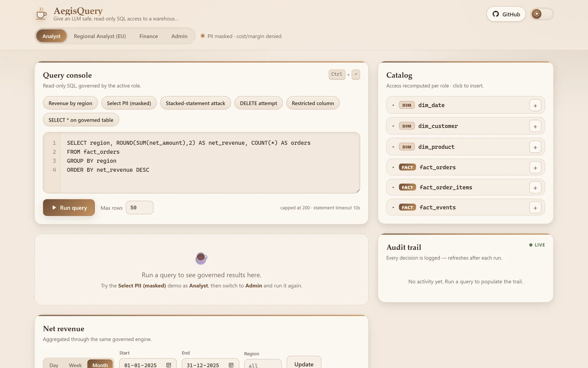Load the Select PII (masked) demo
588x368 pixels.
129,103
